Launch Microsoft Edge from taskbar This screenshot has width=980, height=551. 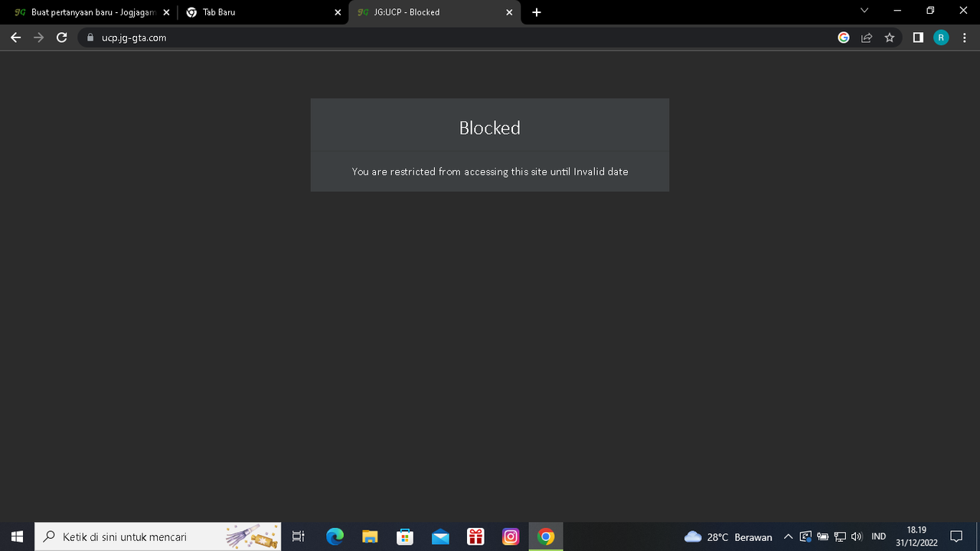coord(335,536)
